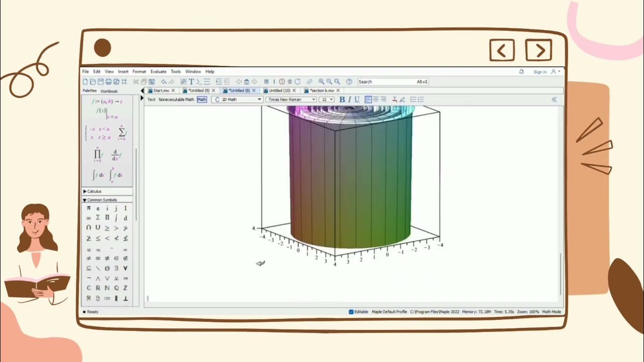
Task: Zoom out using the magnifier minus icon
Action: point(329,81)
